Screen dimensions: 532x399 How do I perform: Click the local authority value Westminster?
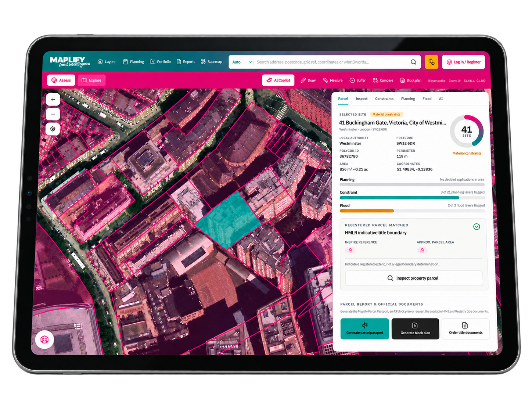point(350,143)
